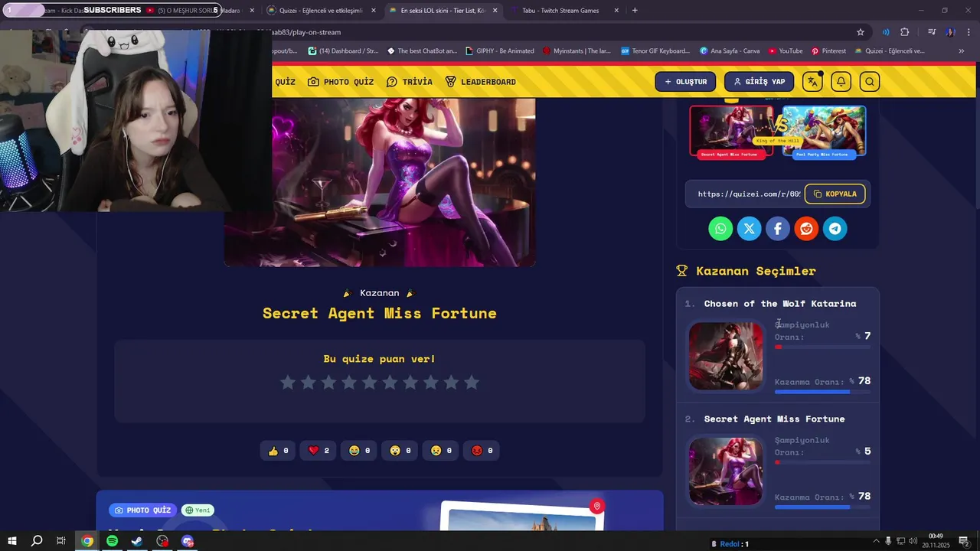React with red heart emoji

(319, 451)
